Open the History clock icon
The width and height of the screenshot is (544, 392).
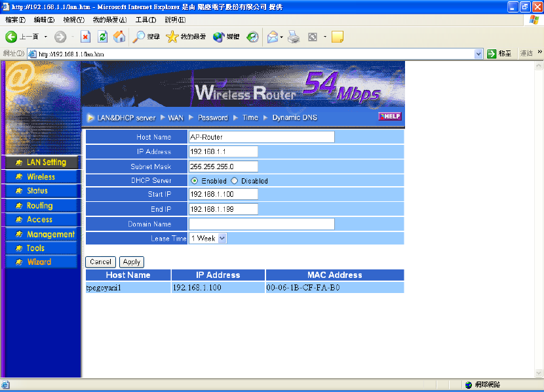(x=252, y=37)
